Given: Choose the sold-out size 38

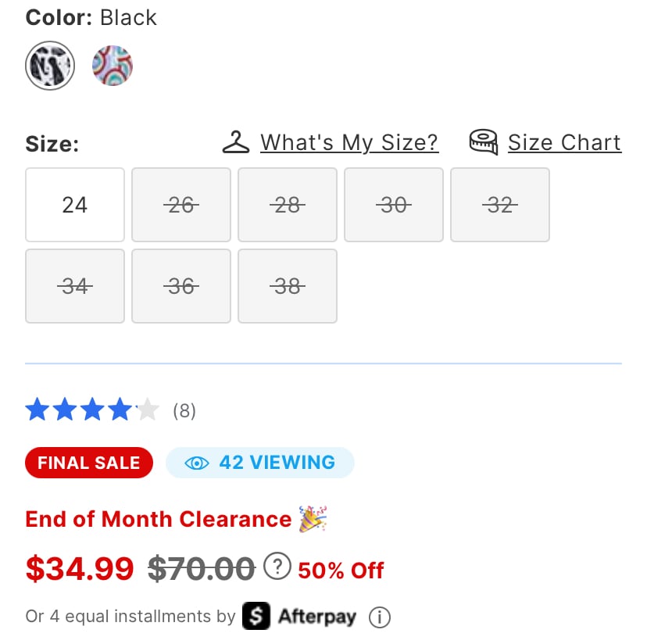Looking at the screenshot, I should [x=288, y=286].
